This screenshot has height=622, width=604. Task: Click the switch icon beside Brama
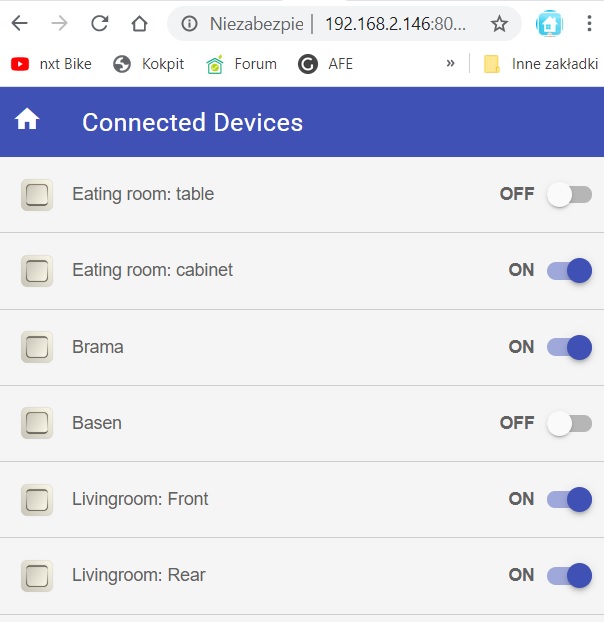37,347
